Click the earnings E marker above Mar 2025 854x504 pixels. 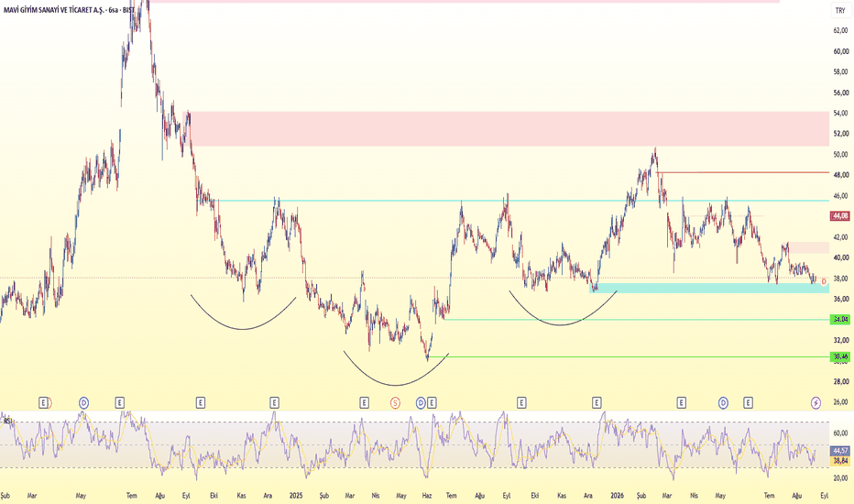tap(364, 403)
